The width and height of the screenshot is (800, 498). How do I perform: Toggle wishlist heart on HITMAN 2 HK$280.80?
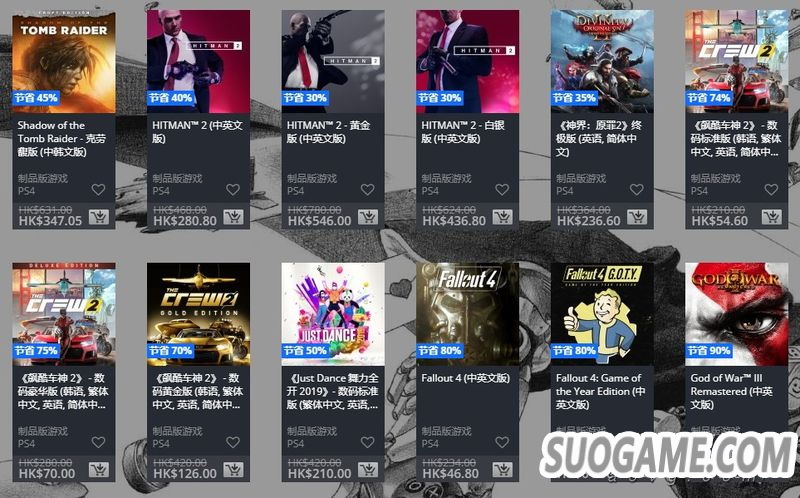point(233,190)
